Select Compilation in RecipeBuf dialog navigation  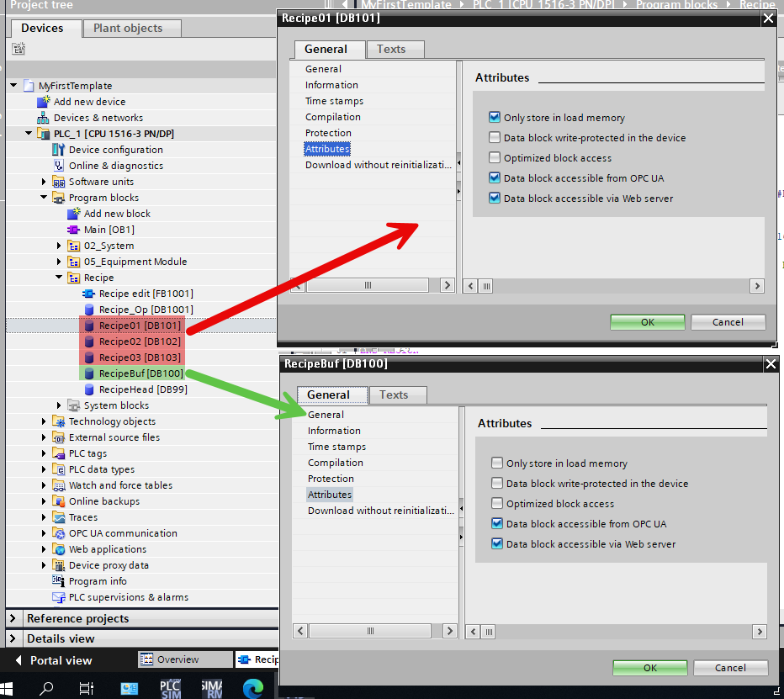pos(336,463)
